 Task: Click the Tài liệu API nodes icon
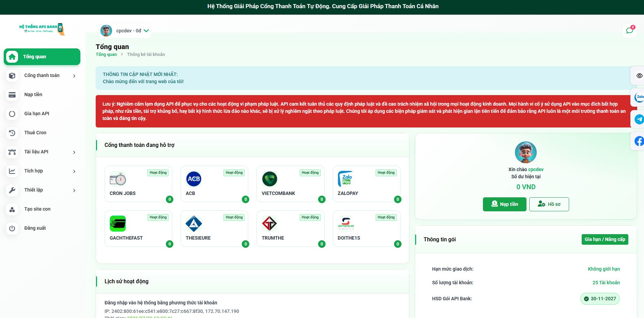tap(12, 152)
